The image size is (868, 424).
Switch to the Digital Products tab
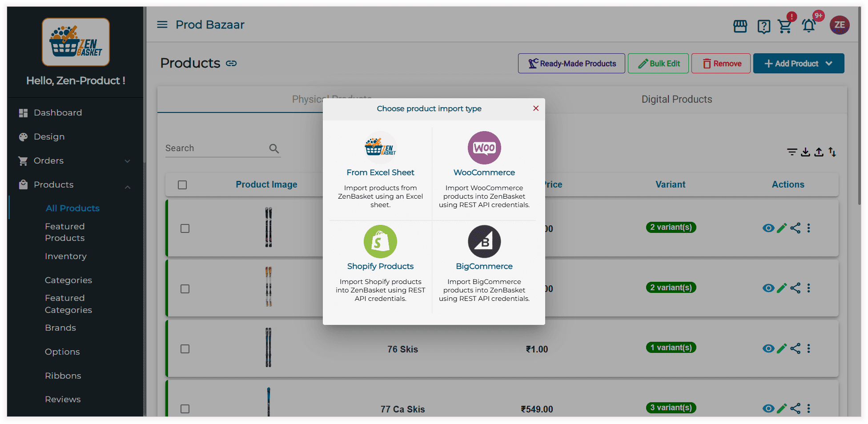click(x=676, y=100)
